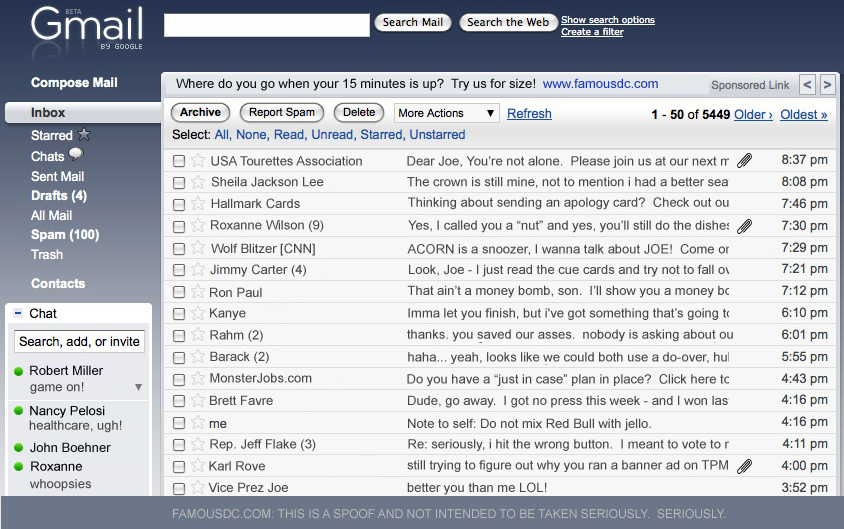Star the note-to-self email from me

(198, 422)
